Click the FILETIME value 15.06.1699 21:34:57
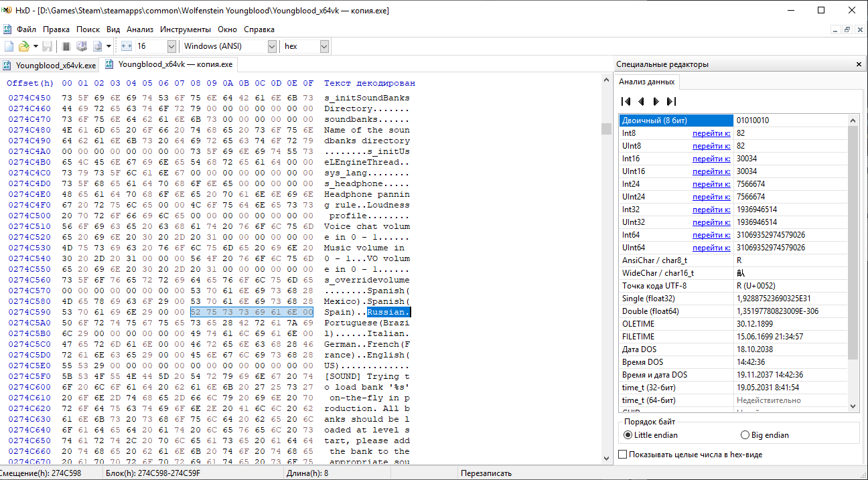 pyautogui.click(x=791, y=337)
